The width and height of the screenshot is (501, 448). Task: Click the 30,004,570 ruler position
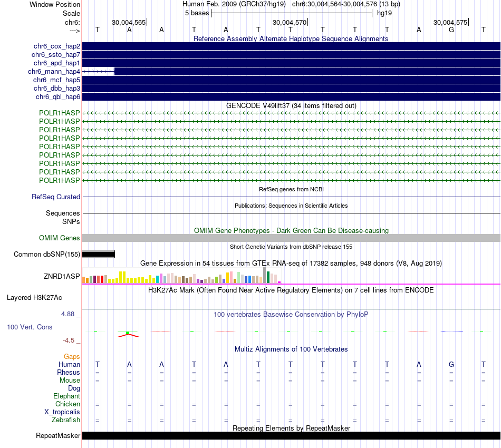click(x=290, y=22)
